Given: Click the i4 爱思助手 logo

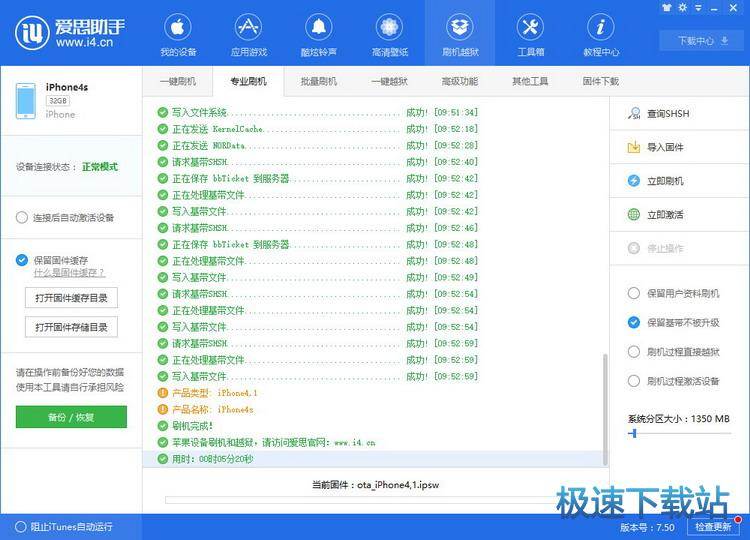Looking at the screenshot, I should (70, 33).
